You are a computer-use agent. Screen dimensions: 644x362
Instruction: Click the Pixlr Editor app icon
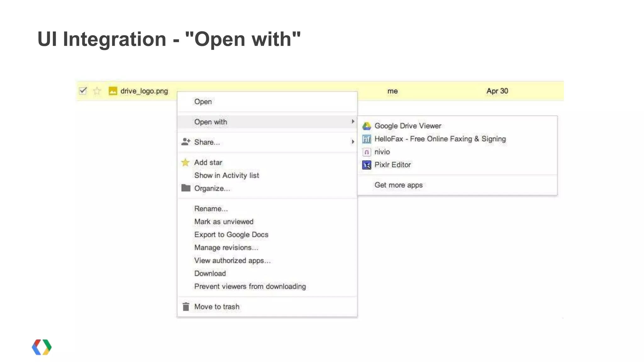coord(367,165)
